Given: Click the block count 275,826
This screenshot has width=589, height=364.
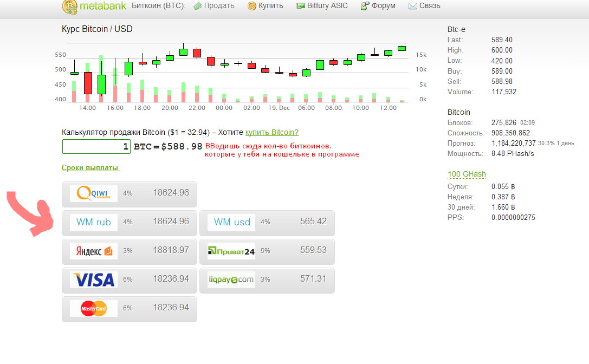Looking at the screenshot, I should click(x=504, y=123).
